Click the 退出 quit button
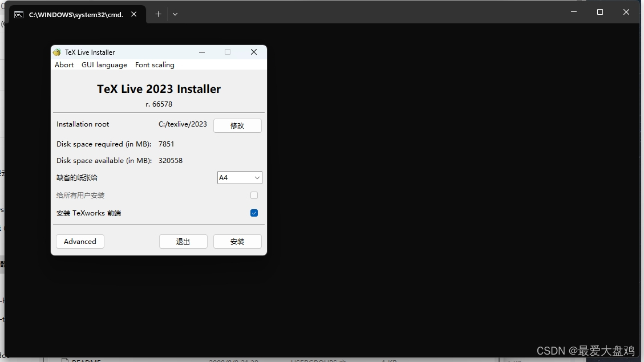Viewport: 644px width, 362px height. click(x=183, y=241)
